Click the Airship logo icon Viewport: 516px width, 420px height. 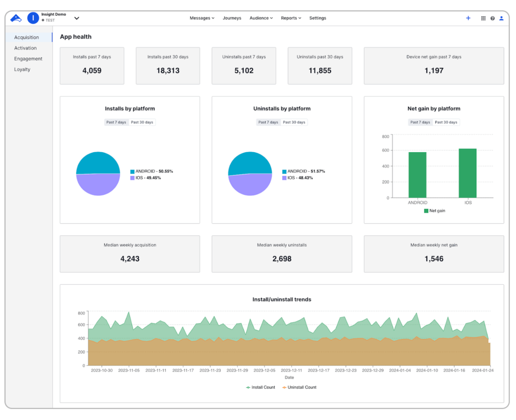tap(16, 18)
